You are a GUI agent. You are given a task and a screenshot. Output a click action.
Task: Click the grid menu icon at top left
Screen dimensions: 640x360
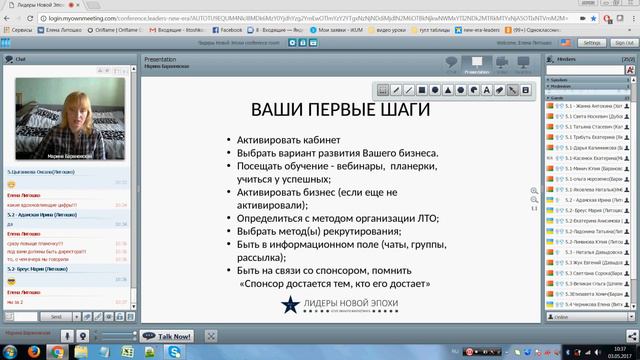[6, 43]
